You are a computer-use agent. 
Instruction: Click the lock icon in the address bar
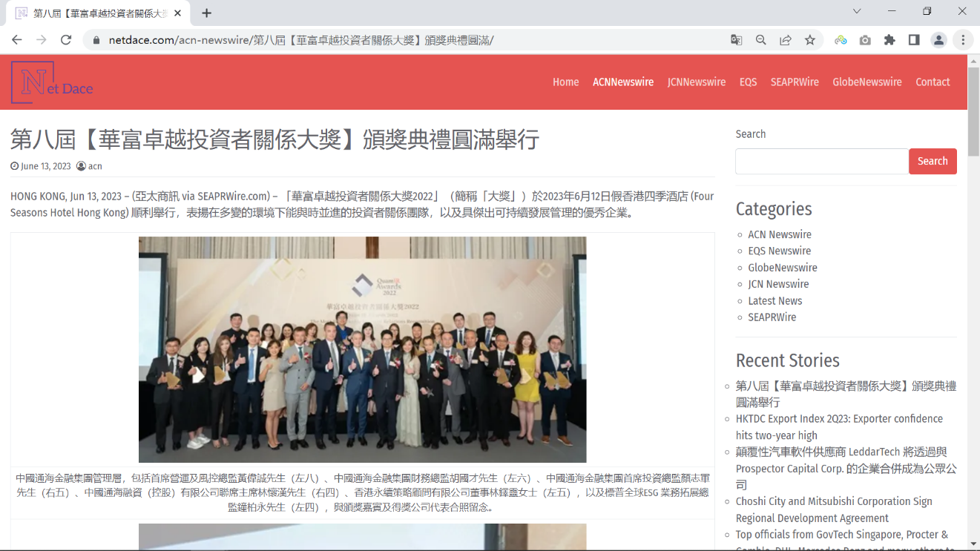pyautogui.click(x=95, y=40)
